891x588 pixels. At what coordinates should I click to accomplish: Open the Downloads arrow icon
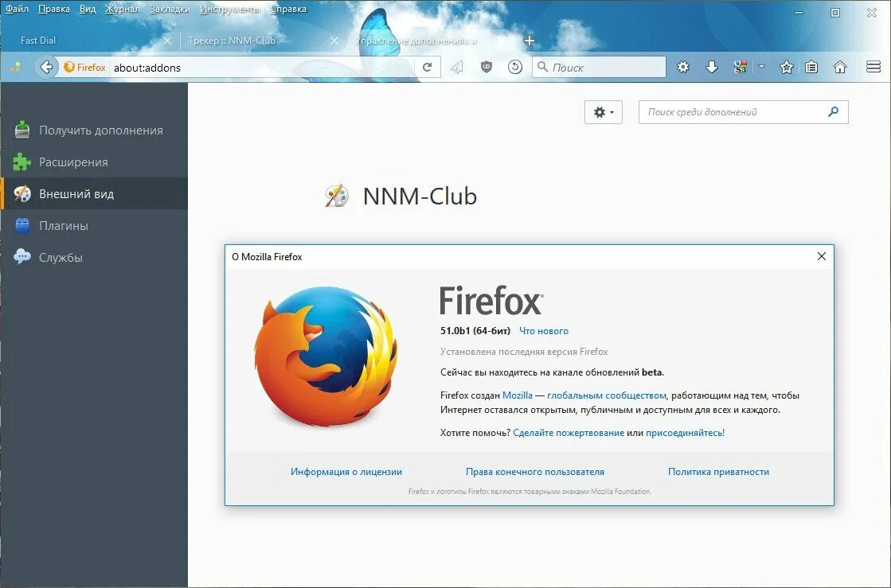coord(711,67)
